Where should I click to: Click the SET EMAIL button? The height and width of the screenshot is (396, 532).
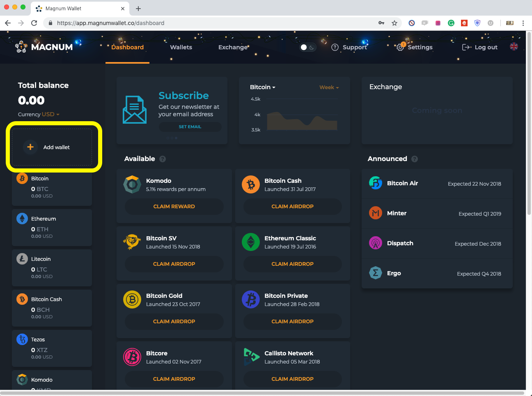click(190, 127)
